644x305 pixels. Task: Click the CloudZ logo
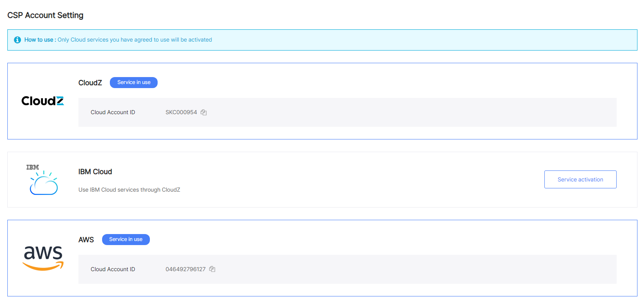coord(43,101)
